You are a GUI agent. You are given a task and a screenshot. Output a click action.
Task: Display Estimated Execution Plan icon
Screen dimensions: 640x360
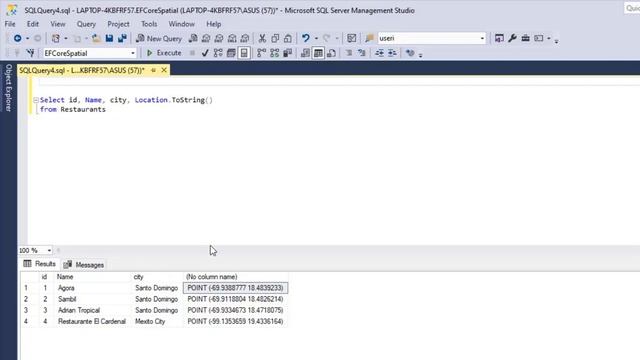(x=218, y=53)
